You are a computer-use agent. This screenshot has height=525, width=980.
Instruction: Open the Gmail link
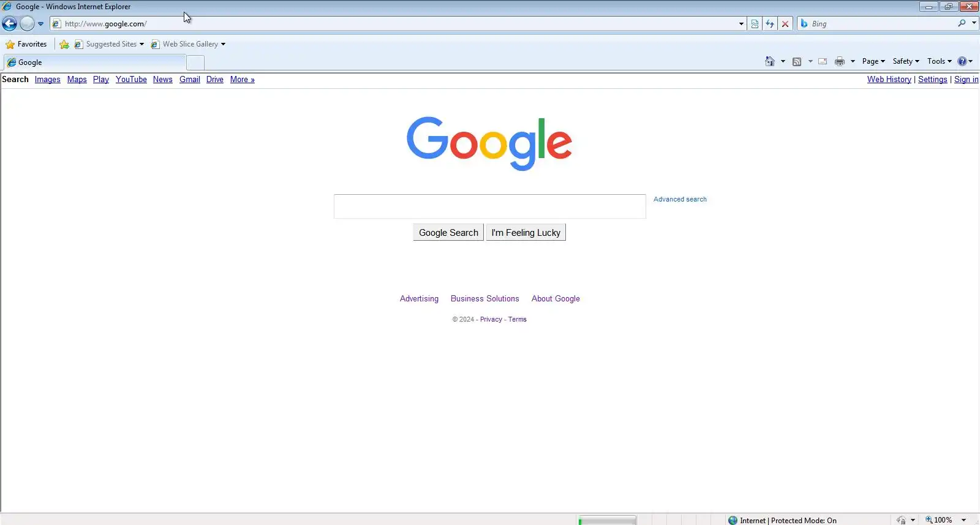[189, 80]
